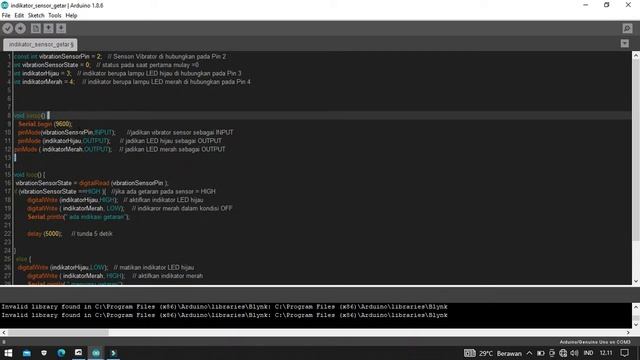Click the console scroll-left arrow

(x=4, y=333)
